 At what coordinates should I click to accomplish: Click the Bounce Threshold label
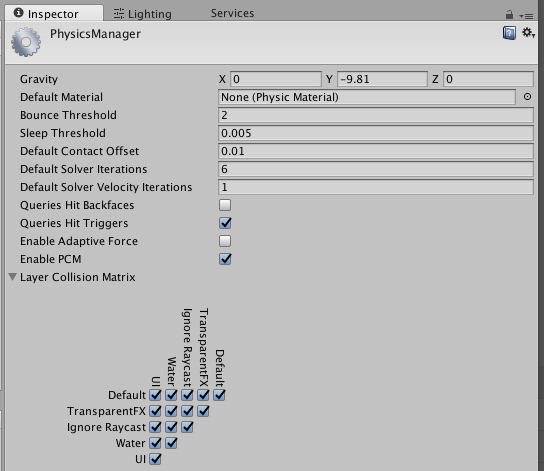68,115
